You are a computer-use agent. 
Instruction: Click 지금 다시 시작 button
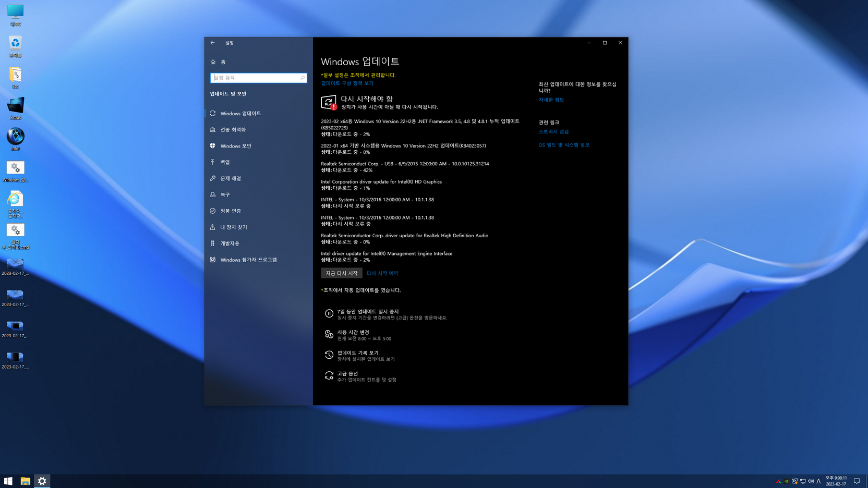tap(342, 273)
